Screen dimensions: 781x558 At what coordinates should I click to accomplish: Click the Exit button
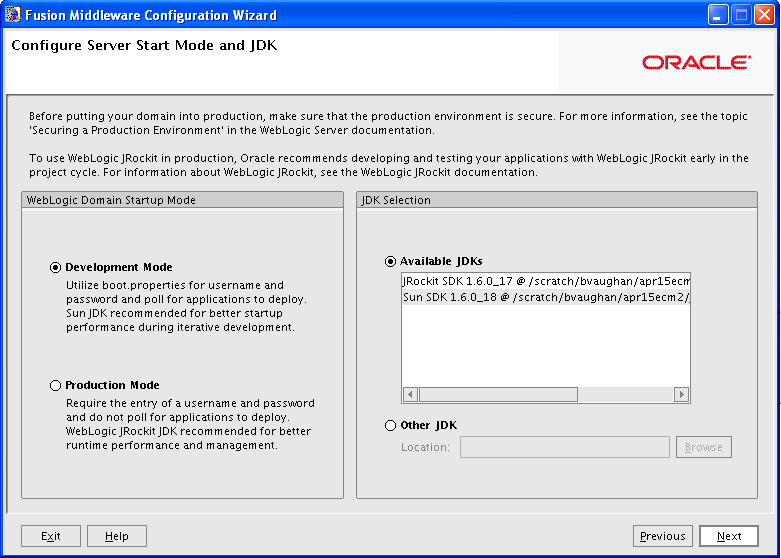click(x=51, y=536)
